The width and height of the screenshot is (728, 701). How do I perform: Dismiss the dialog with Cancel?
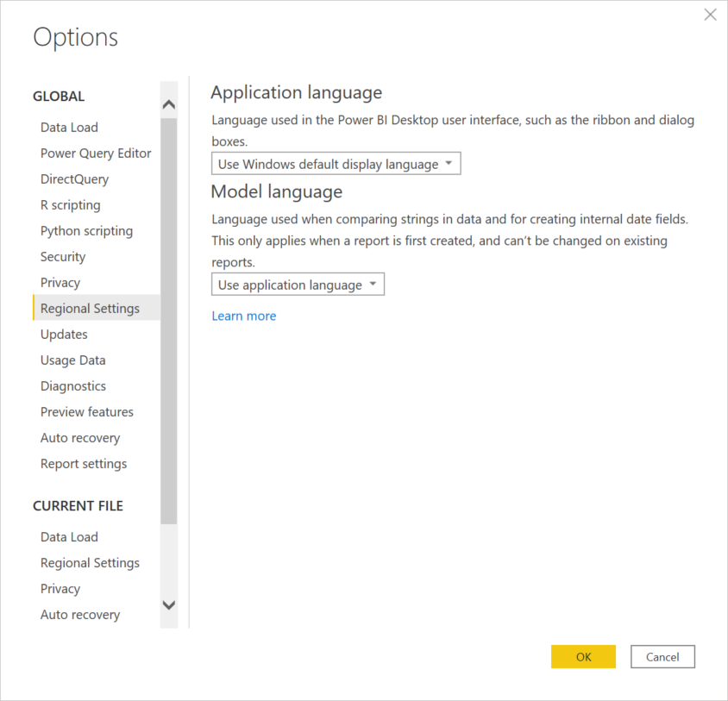[662, 656]
